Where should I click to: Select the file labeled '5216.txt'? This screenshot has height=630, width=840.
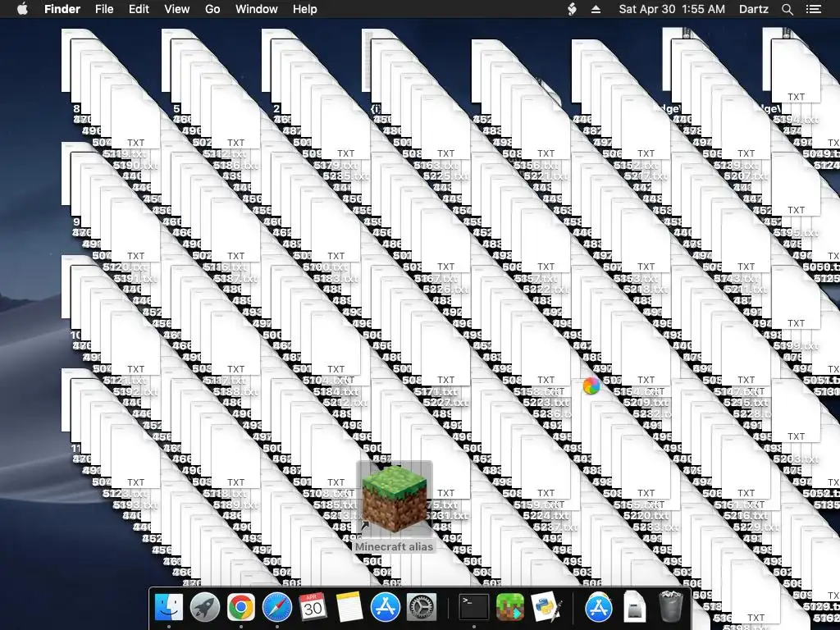pyautogui.click(x=746, y=516)
